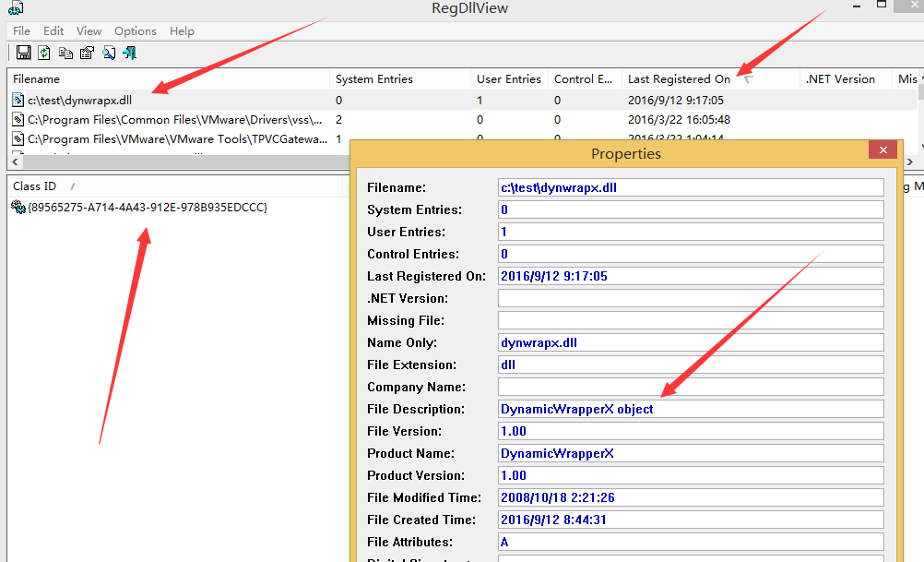Click the Filename field in Properties
This screenshot has height=562, width=924.
pyautogui.click(x=691, y=187)
